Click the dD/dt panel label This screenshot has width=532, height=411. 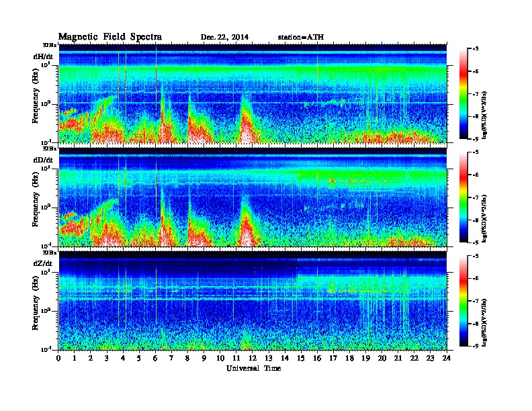coord(43,160)
